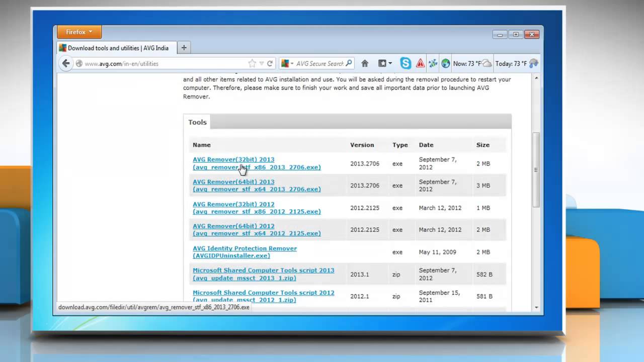Open the URL history dropdown arrow
Screen dimensions: 644x362
point(262,64)
